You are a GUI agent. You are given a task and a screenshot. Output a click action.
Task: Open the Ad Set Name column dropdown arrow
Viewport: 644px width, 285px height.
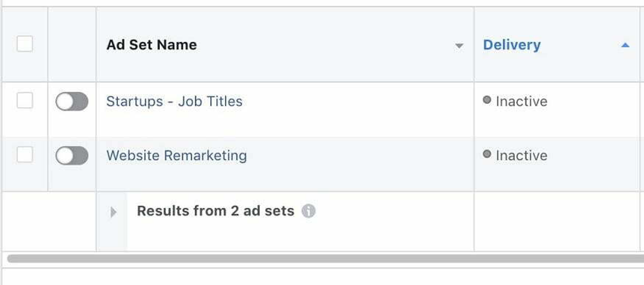(x=459, y=46)
